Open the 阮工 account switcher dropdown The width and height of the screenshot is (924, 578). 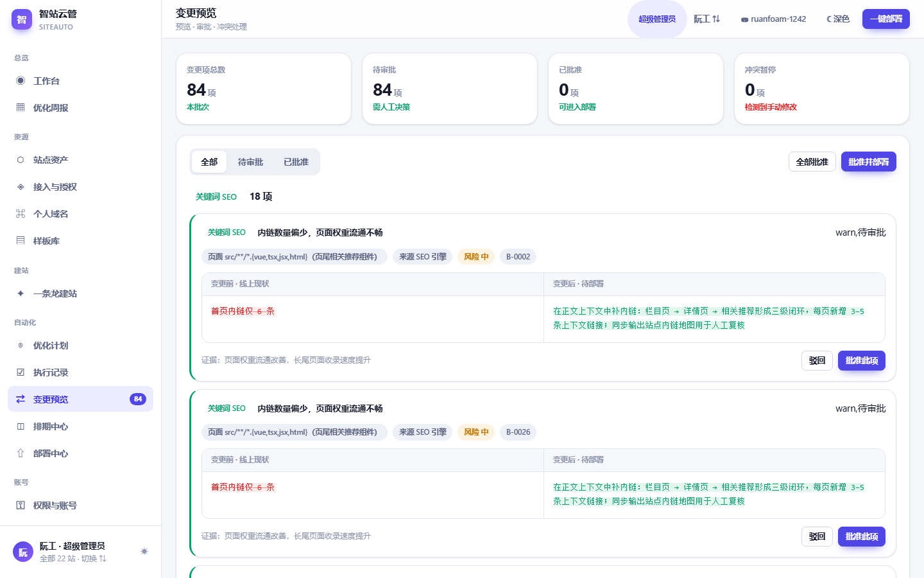pyautogui.click(x=707, y=19)
